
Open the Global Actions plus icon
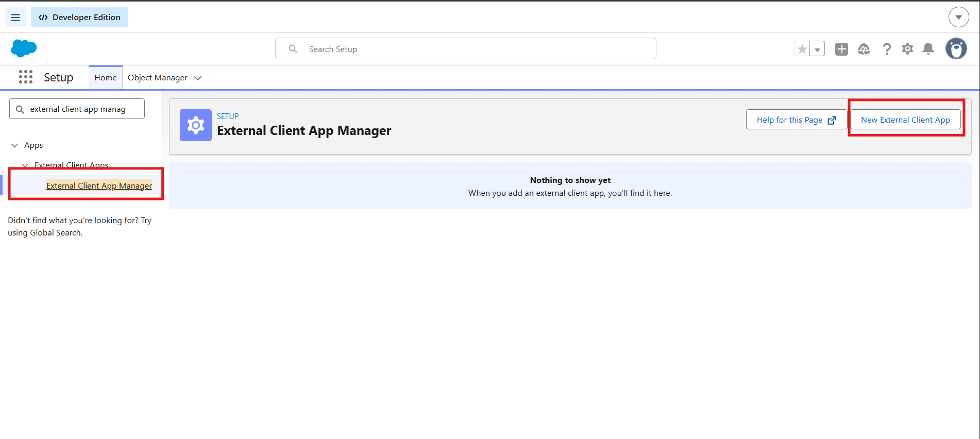tap(841, 49)
